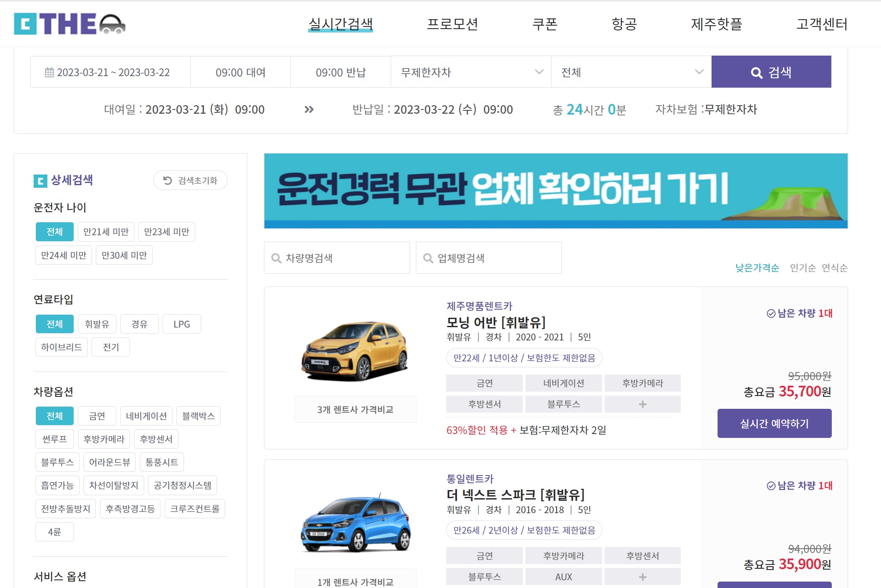Open the 09:00 대여 pickup time selector
881x588 pixels.
pos(240,72)
